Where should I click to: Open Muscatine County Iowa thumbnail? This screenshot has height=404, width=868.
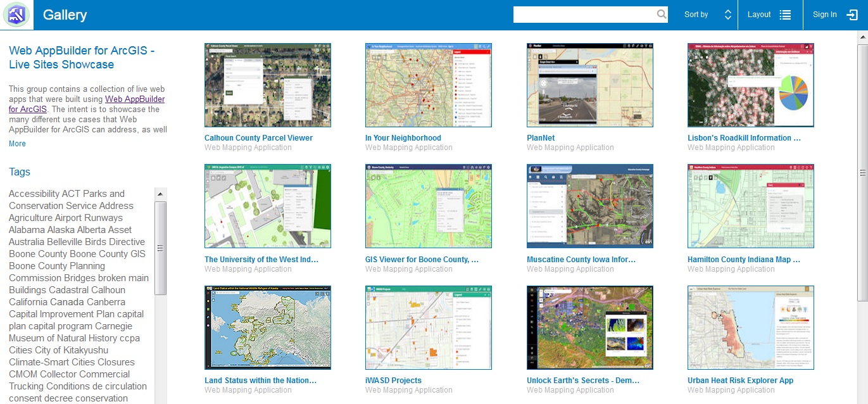tap(590, 206)
